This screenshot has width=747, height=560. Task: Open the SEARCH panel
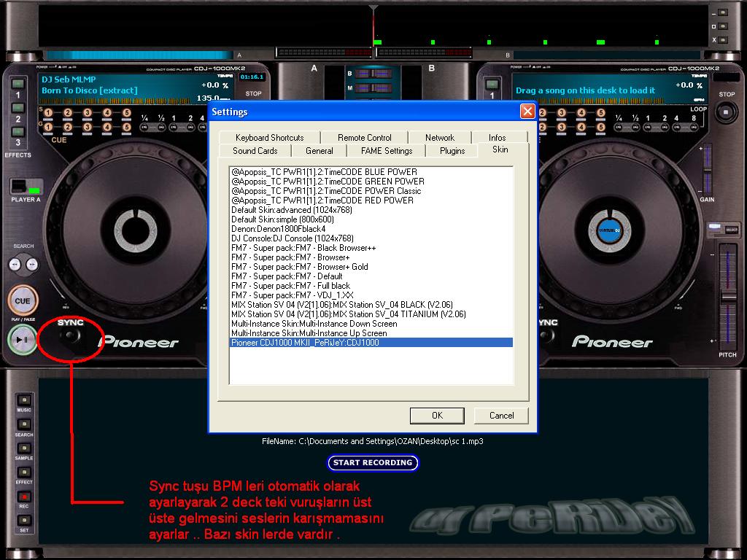(24, 424)
